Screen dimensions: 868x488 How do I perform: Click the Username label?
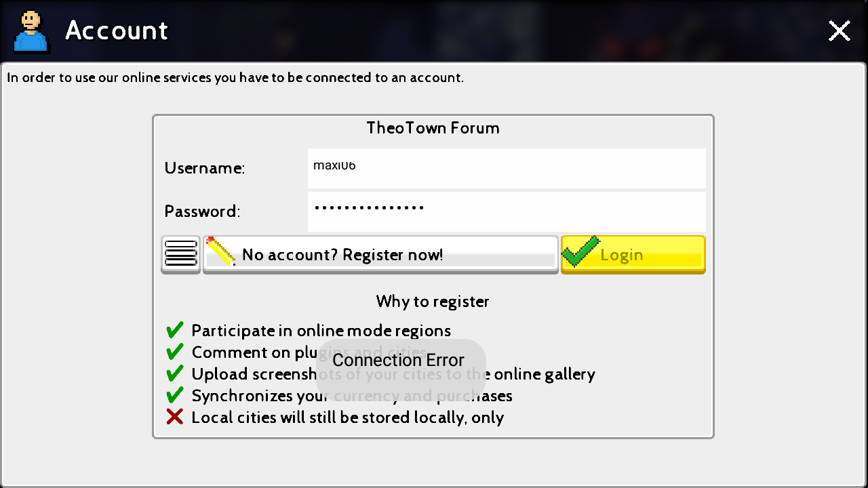(205, 168)
